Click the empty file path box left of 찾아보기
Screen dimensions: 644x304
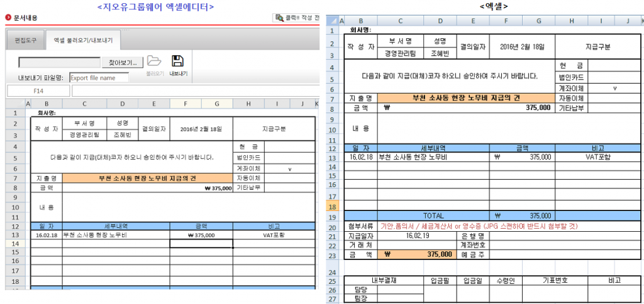pos(60,63)
